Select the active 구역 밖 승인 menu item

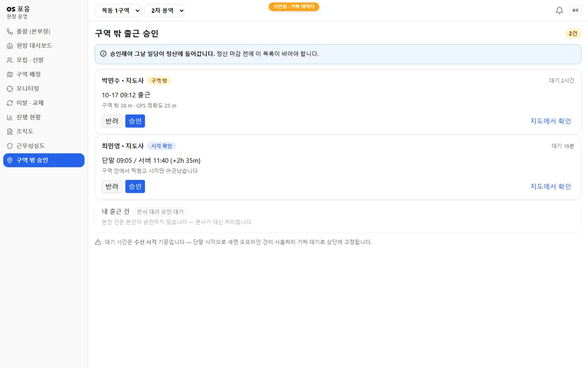point(44,160)
